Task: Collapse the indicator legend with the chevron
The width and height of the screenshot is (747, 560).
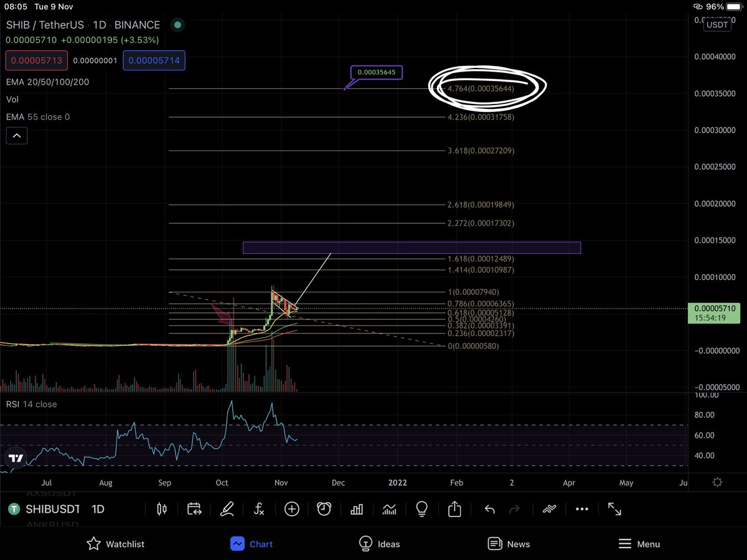Action: (x=17, y=135)
